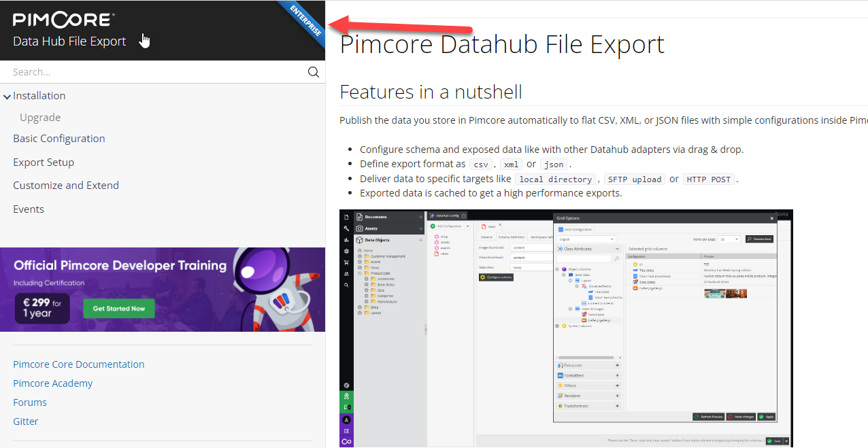
Task: Click the Data Objects cube icon in the accordion
Action: click(x=360, y=240)
